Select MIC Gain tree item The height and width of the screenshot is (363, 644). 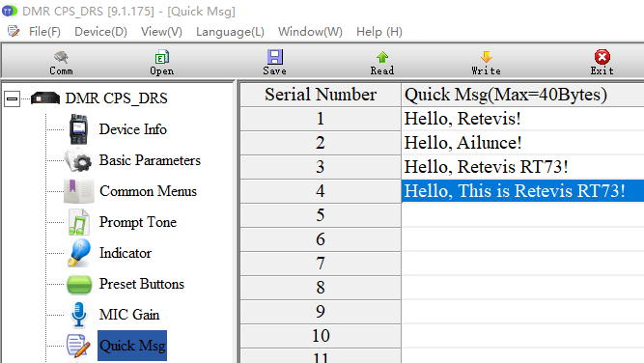129,315
